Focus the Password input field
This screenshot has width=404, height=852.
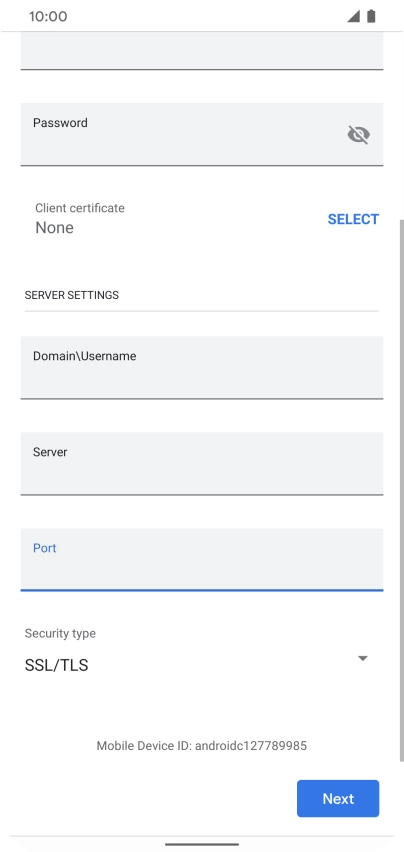tap(202, 134)
